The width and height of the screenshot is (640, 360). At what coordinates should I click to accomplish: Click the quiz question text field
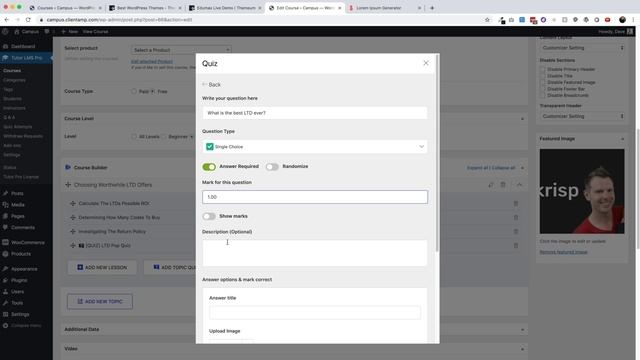(x=315, y=113)
